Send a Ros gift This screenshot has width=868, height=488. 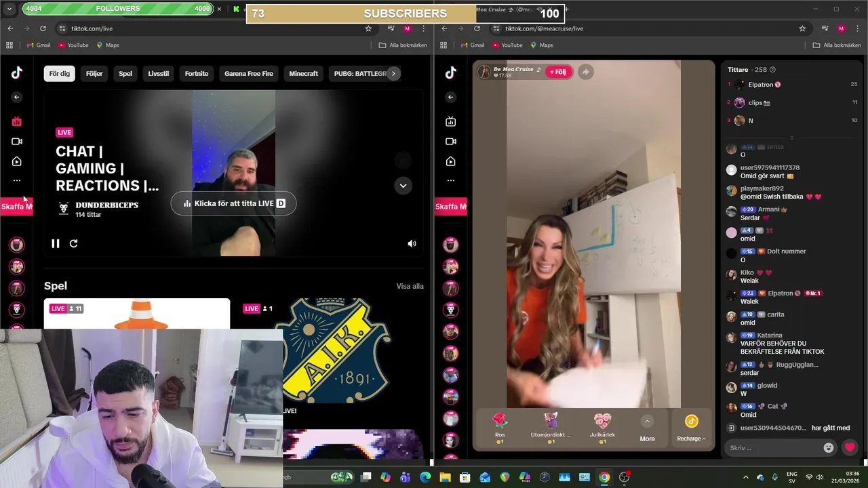coord(500,428)
